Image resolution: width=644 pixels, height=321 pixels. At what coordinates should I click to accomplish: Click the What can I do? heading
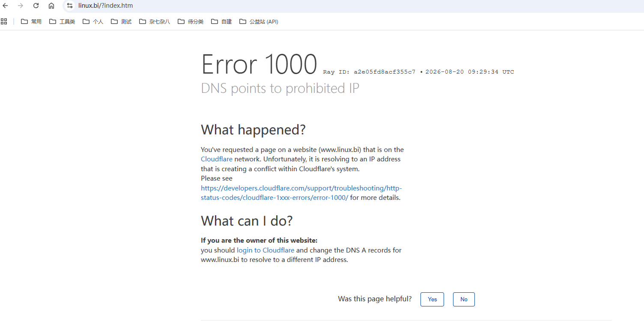point(247,221)
